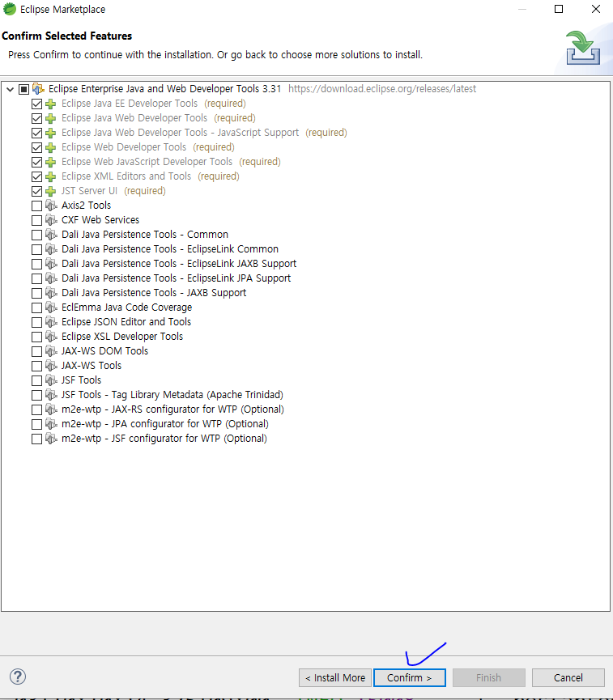
Task: Check Eclipse JSON Editor and Tools checkbox
Action: [36, 322]
